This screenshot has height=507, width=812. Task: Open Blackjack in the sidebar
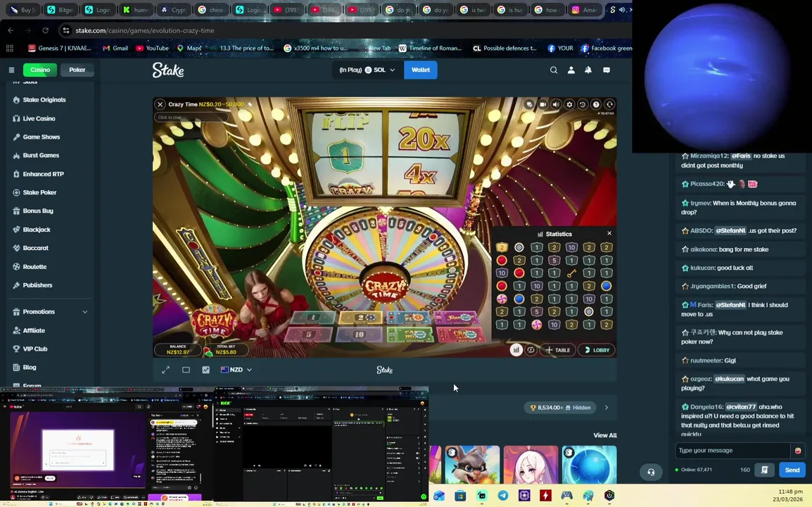coord(37,229)
